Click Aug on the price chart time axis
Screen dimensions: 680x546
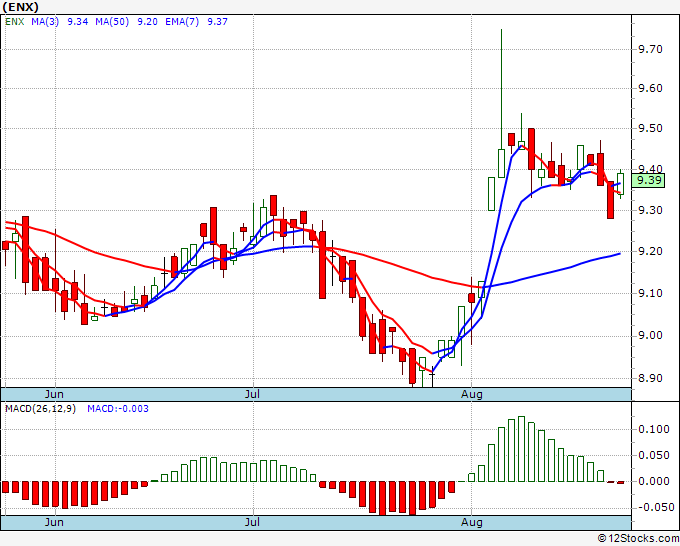click(x=472, y=394)
